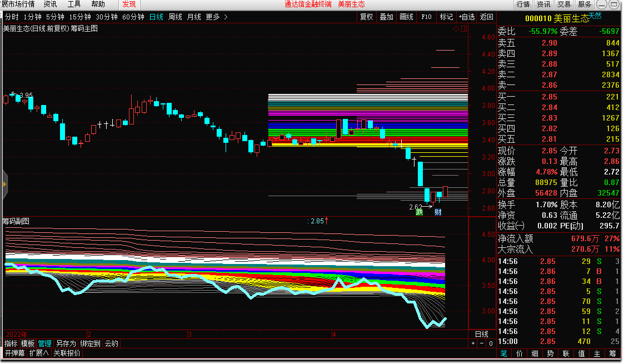Select the 主 main-force tab
The height and width of the screenshot is (364, 624).
click(597, 353)
